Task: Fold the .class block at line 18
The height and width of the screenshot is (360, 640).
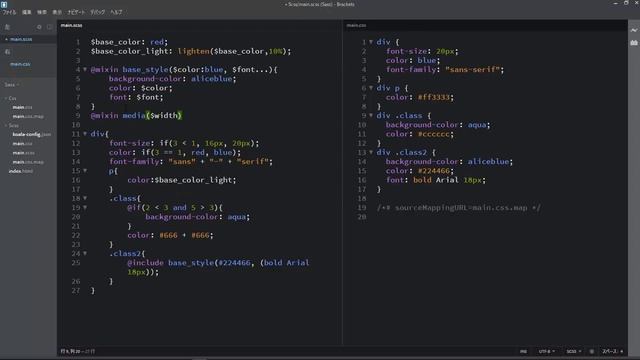Action: pos(85,198)
